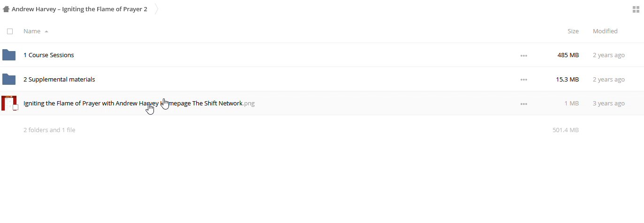Viewport: 644px width, 223px height.
Task: Toggle the select all files checkbox
Action: coord(10,31)
